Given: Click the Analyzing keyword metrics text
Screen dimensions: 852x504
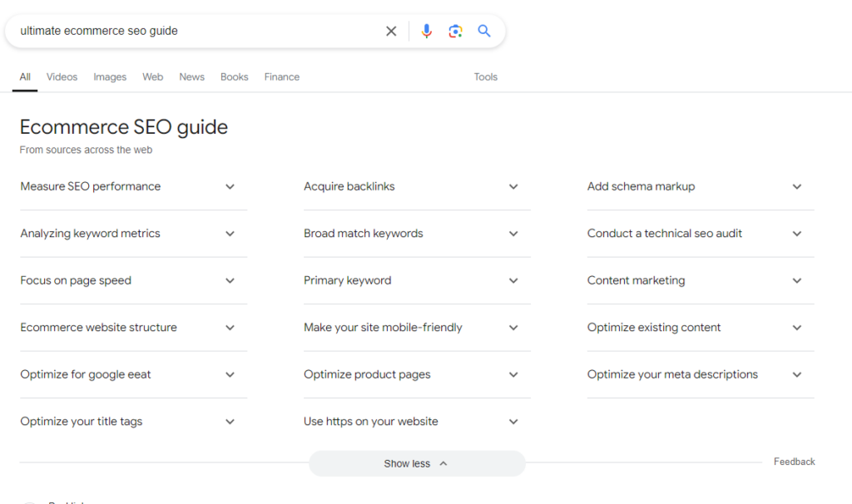Looking at the screenshot, I should [90, 234].
